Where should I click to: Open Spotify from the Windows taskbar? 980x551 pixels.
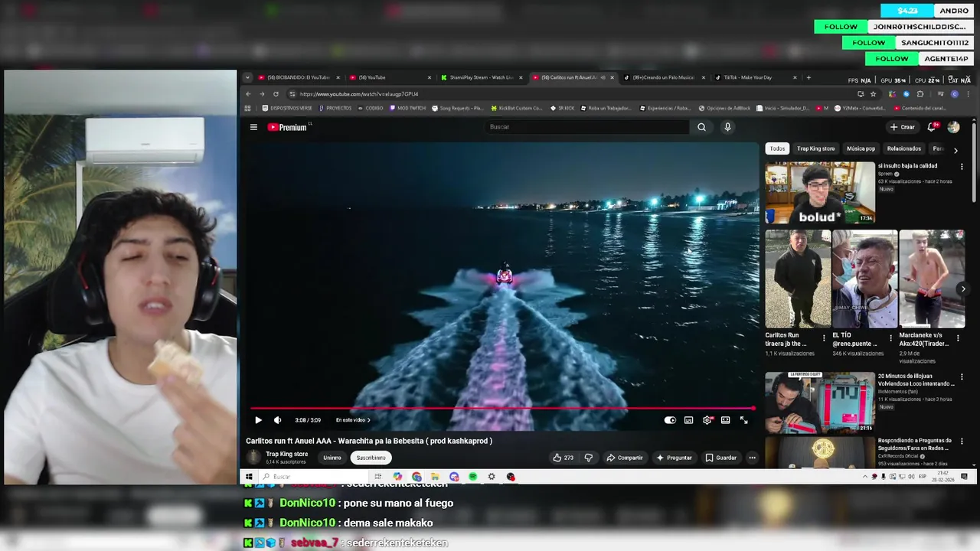(x=473, y=477)
